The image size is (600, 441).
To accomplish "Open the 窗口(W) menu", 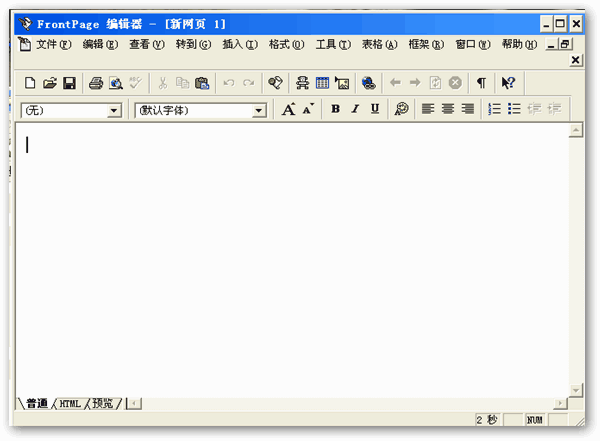I will [x=473, y=44].
